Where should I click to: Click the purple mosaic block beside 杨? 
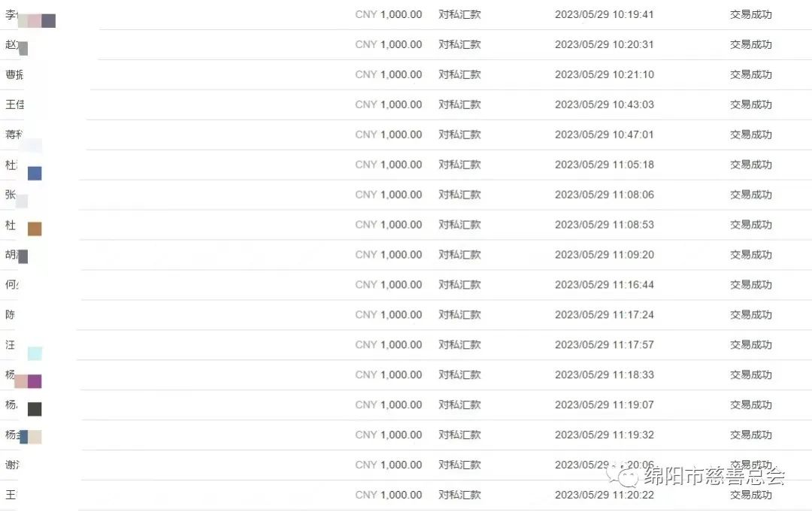click(x=35, y=381)
